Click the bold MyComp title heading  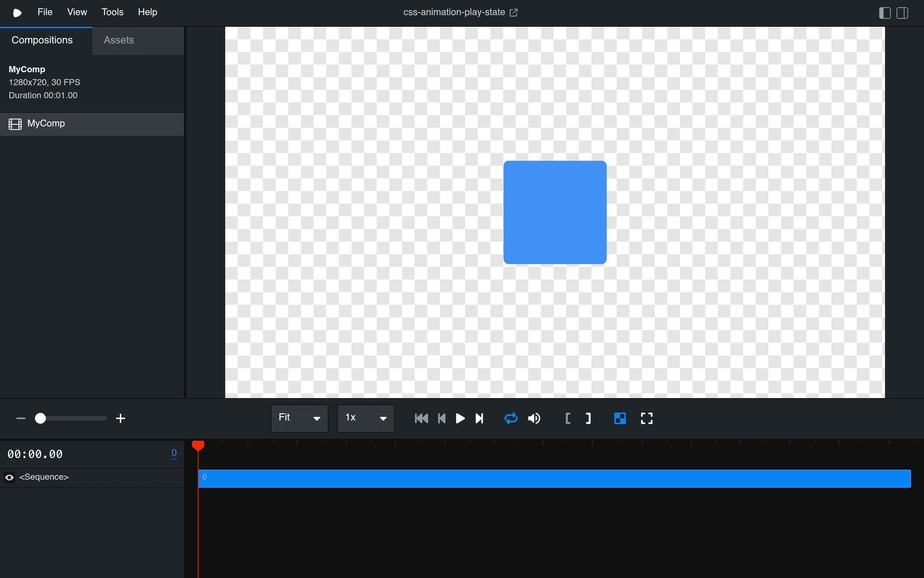point(27,69)
